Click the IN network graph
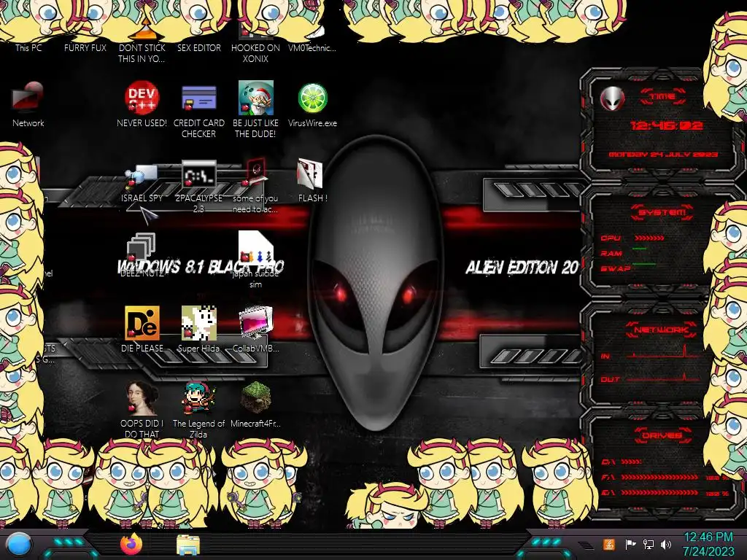Screen dimensions: 747x560 (663, 351)
